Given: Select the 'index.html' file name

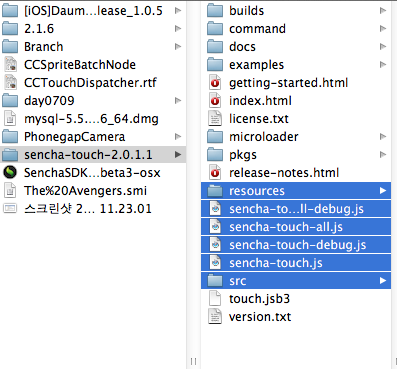Looking at the screenshot, I should (x=260, y=101).
